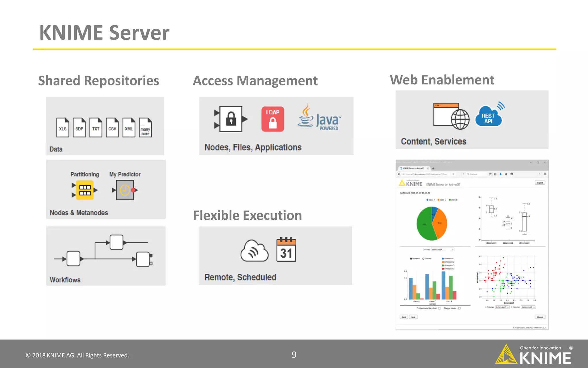This screenshot has width=588, height=368.
Task: Click the remote cloud signal icon
Action: [x=254, y=250]
